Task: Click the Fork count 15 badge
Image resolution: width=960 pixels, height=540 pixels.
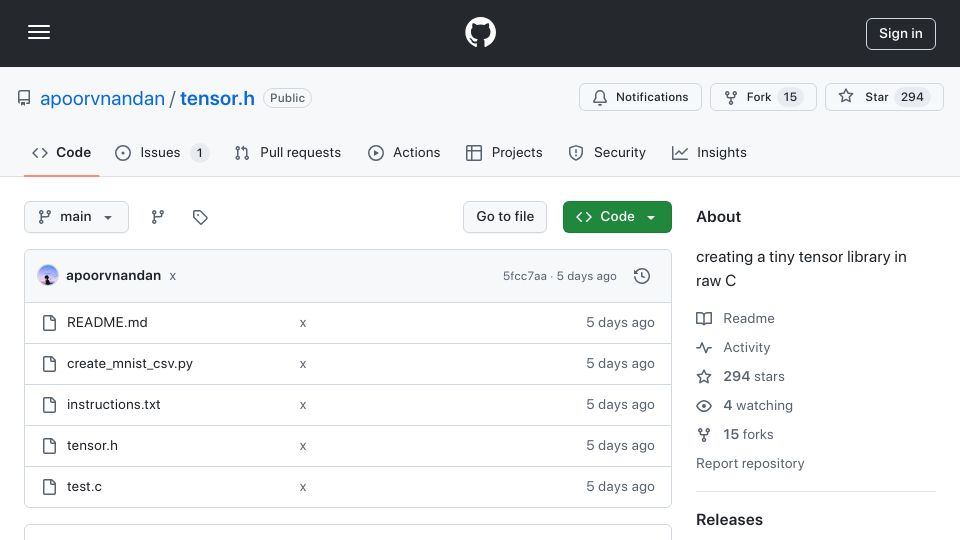Action: 790,97
